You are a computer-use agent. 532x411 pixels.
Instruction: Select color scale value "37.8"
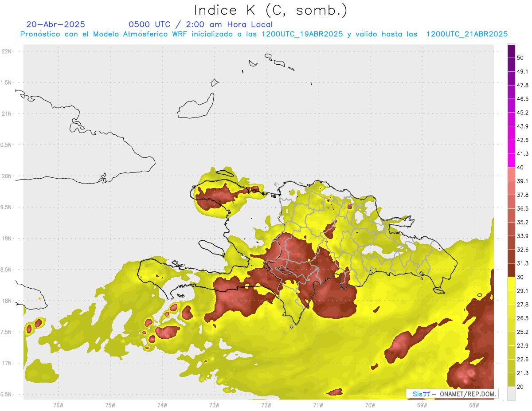click(523, 195)
